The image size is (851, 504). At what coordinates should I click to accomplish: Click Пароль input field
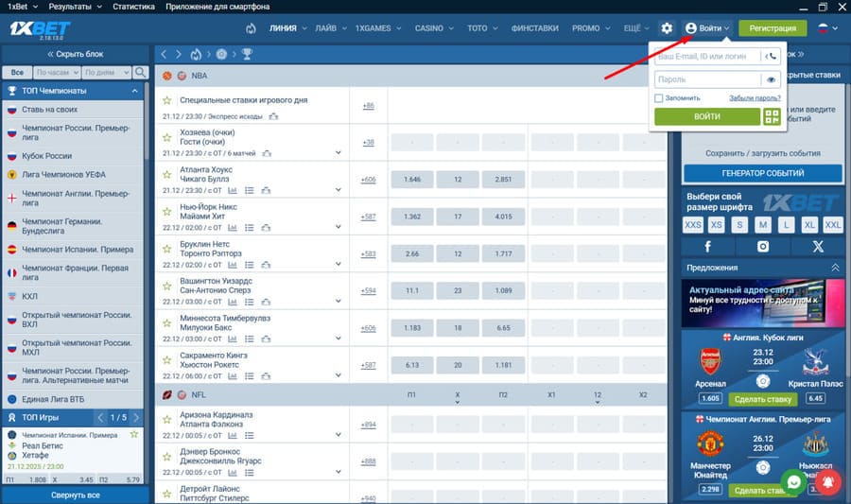(707, 79)
